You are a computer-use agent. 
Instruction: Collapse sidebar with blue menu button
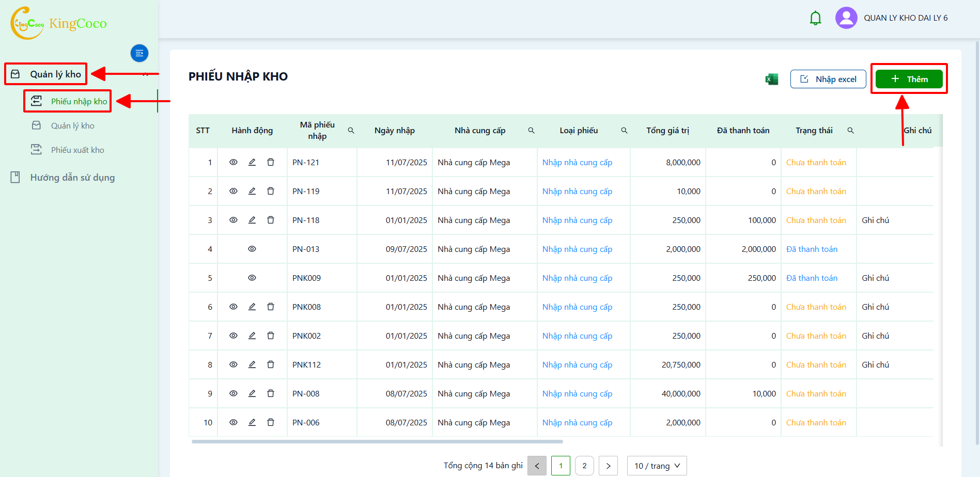[x=139, y=53]
